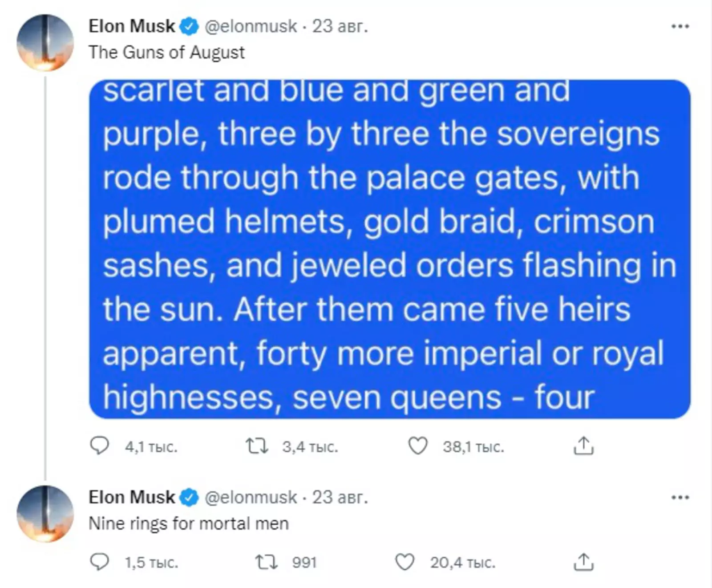Like the Nine rings for mortal men tweet
The height and width of the screenshot is (588, 712).
(405, 562)
